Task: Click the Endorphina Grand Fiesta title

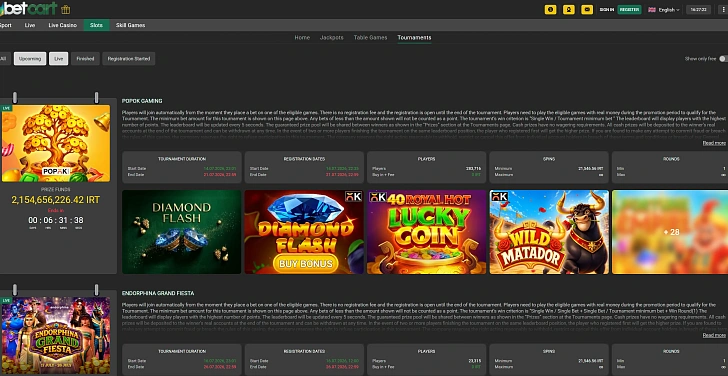Action: coord(158,293)
